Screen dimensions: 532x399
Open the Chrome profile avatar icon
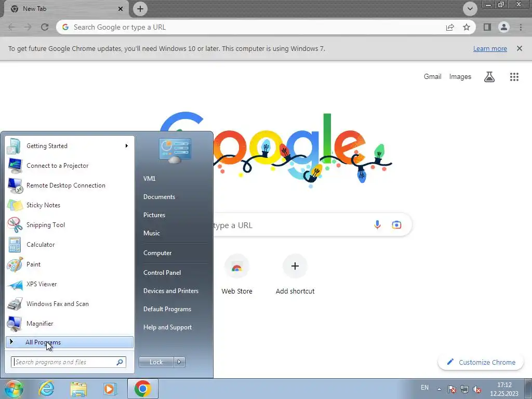click(x=504, y=27)
